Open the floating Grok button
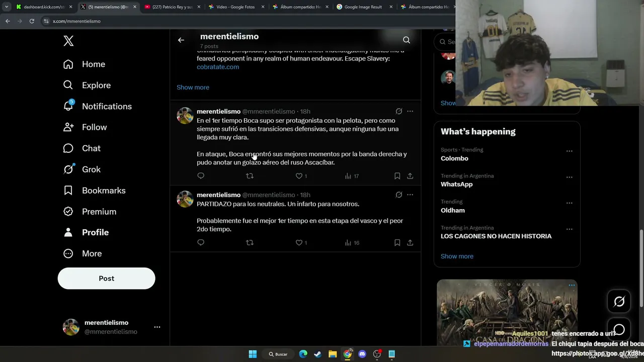The image size is (644, 362). coord(619,301)
